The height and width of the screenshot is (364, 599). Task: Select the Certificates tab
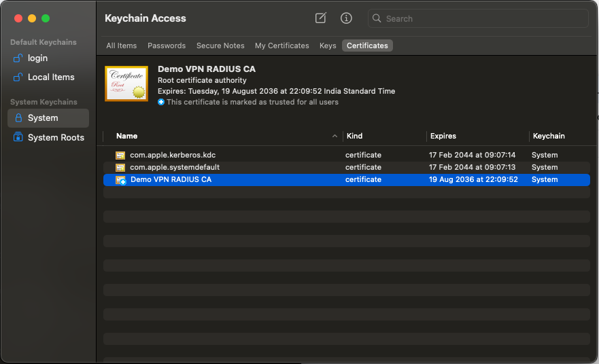point(367,45)
